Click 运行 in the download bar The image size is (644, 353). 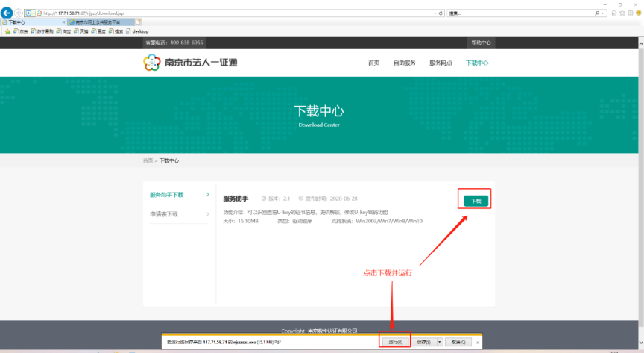[x=395, y=342]
